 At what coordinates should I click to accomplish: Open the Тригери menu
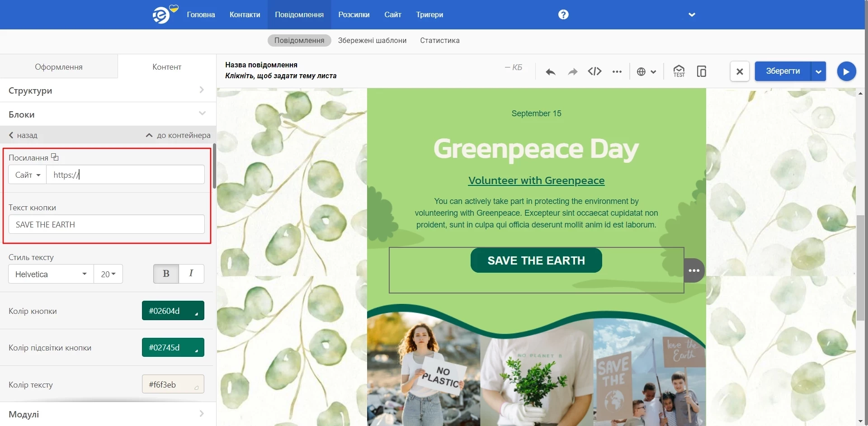pos(429,14)
